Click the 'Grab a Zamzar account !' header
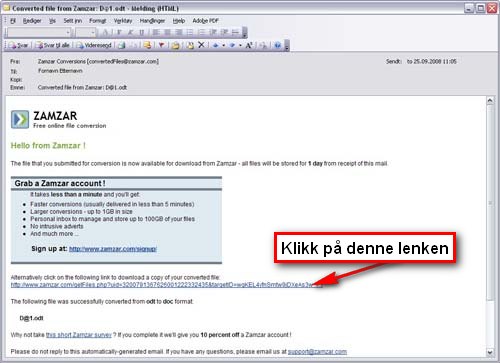The image size is (500, 363). point(60,183)
